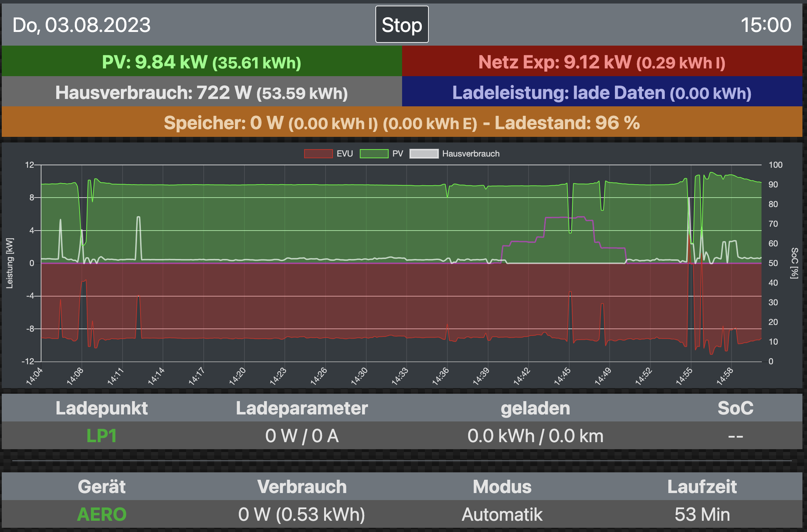The height and width of the screenshot is (532, 807).
Task: Toggle the EVU legend red swatch
Action: pyautogui.click(x=318, y=154)
